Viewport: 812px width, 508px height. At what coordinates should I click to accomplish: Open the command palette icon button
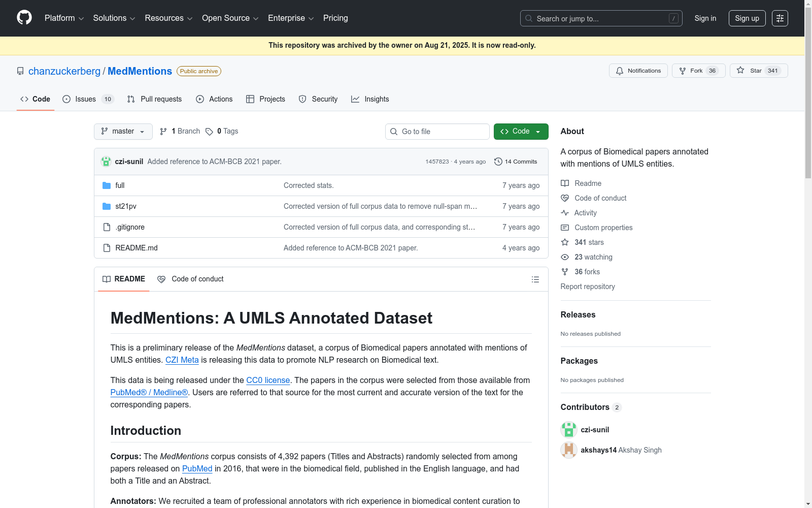780,18
